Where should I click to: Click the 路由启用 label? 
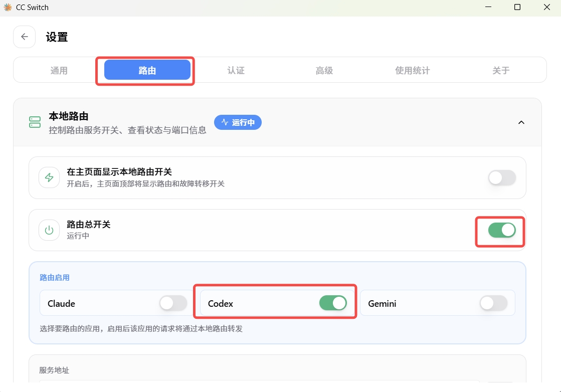pos(54,278)
